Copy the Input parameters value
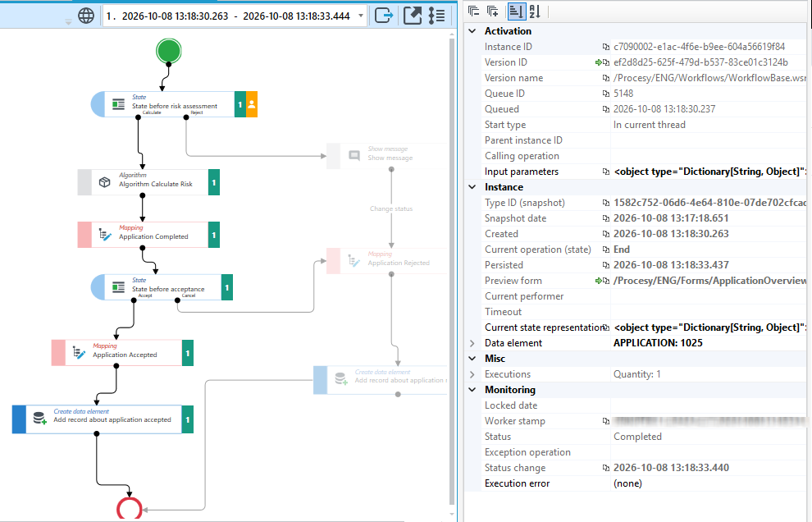The height and width of the screenshot is (522, 812). click(x=606, y=172)
